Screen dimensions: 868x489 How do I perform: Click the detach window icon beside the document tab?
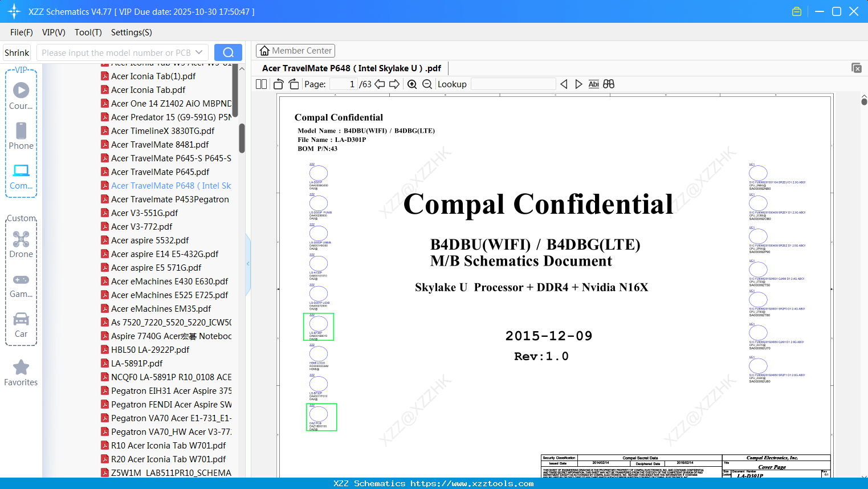(x=857, y=68)
